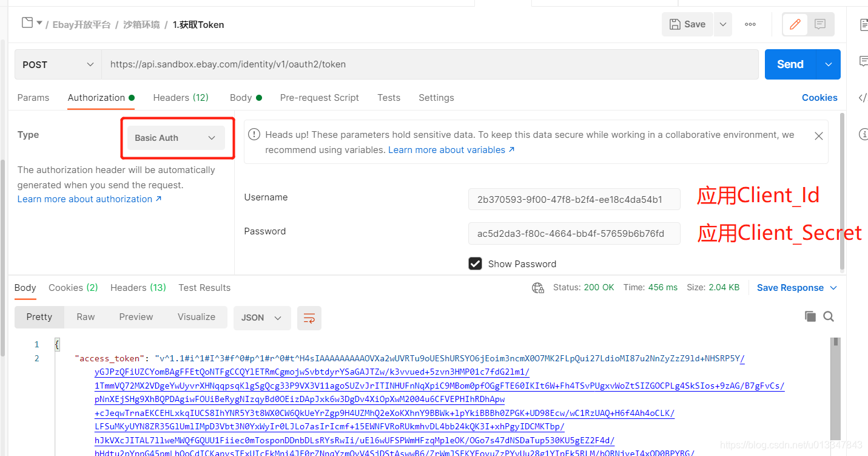
Task: Click the 1.获取Token request name
Action: click(x=198, y=25)
